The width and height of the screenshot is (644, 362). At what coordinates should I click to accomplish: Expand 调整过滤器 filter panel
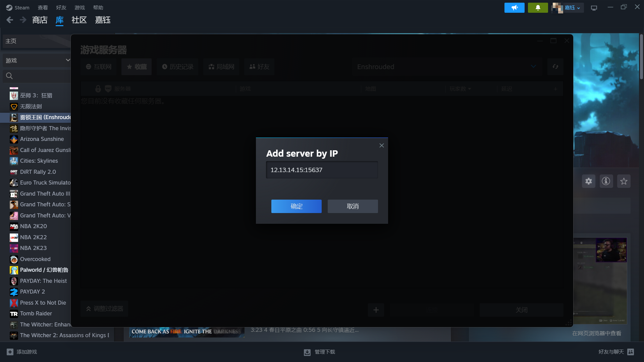(104, 309)
